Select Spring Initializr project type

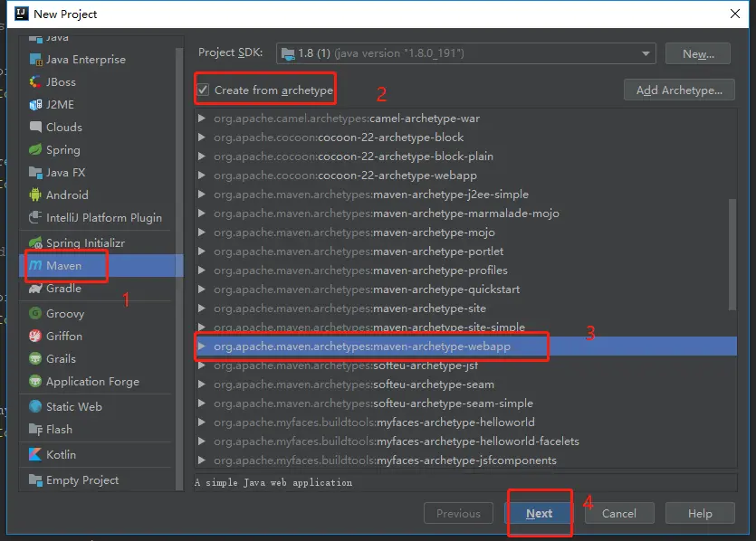(x=98, y=242)
